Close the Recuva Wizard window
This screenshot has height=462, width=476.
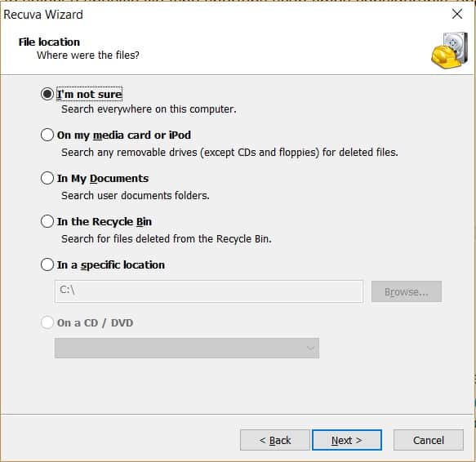(x=457, y=14)
